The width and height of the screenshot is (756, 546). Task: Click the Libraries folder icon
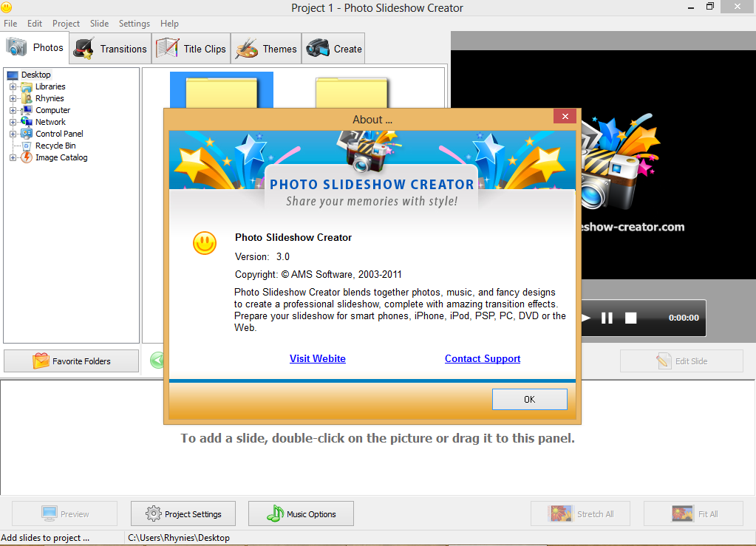tap(27, 86)
